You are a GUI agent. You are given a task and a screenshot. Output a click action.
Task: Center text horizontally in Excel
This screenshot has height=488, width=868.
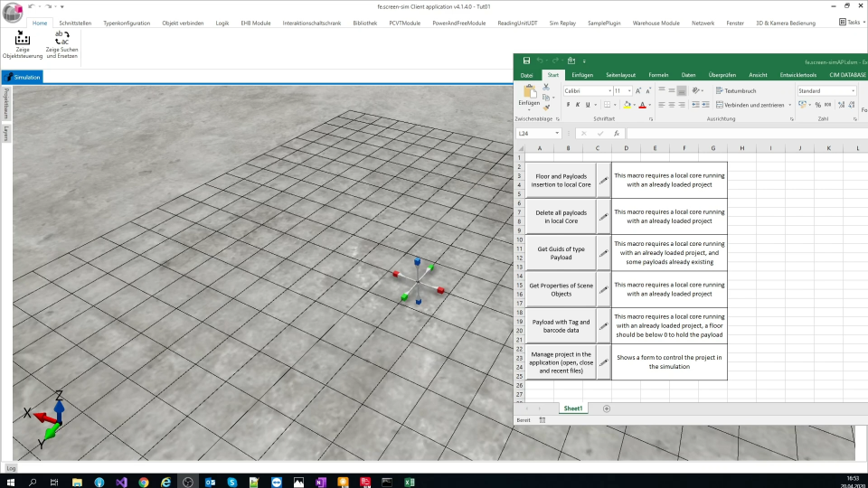672,105
